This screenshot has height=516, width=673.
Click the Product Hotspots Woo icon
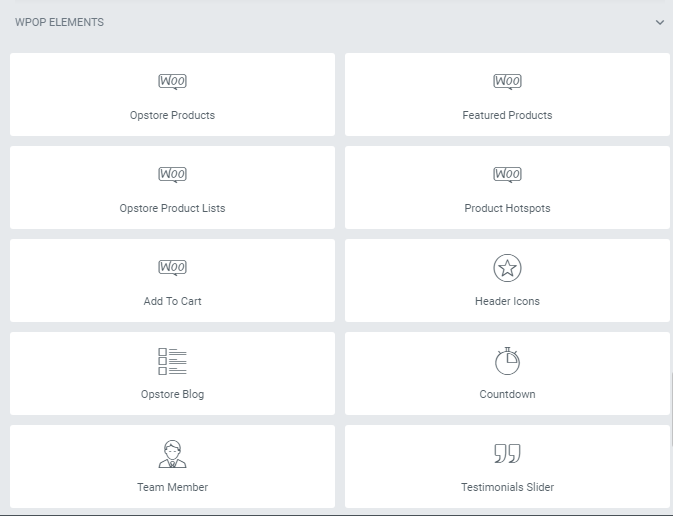click(x=507, y=175)
